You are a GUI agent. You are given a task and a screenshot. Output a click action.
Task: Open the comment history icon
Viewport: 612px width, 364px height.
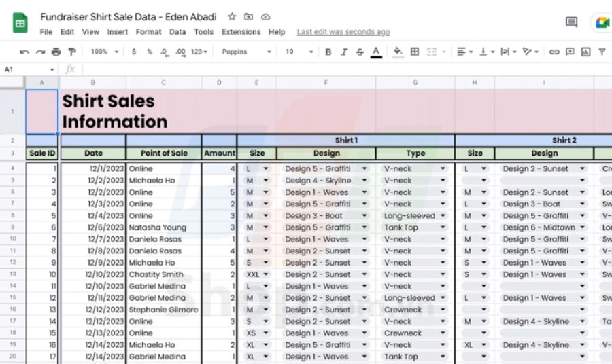pyautogui.click(x=571, y=22)
